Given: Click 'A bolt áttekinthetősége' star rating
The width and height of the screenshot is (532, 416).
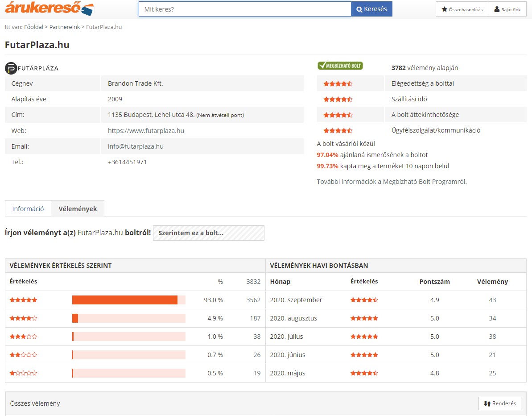Looking at the screenshot, I should (338, 115).
